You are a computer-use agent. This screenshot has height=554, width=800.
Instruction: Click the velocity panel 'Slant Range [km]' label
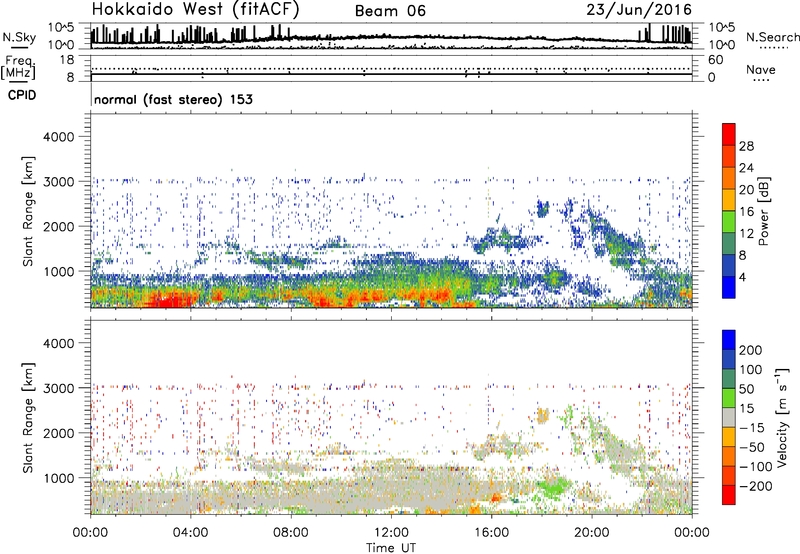(x=28, y=418)
